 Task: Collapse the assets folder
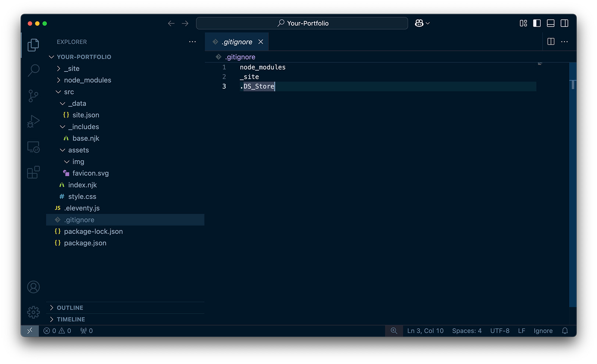coord(125,150)
